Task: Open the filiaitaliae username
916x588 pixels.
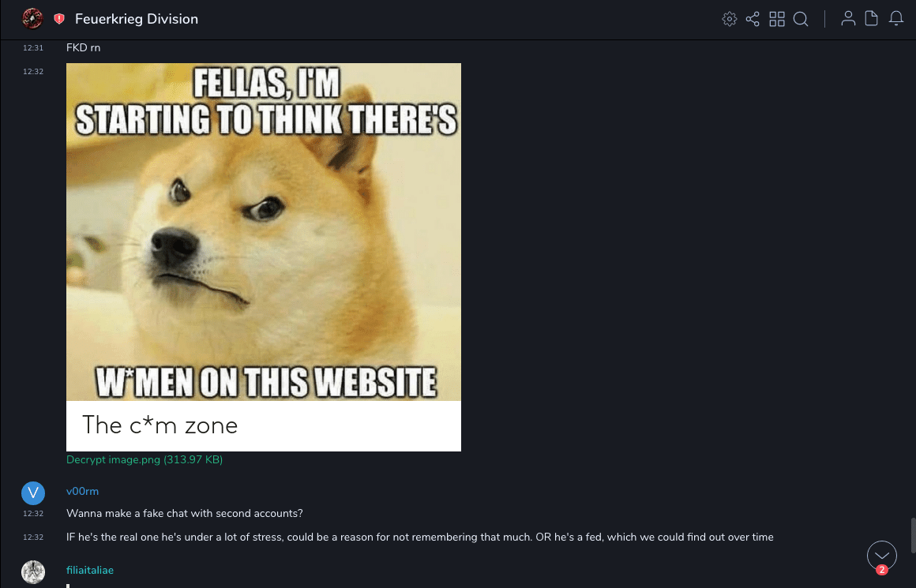Action: 90,571
